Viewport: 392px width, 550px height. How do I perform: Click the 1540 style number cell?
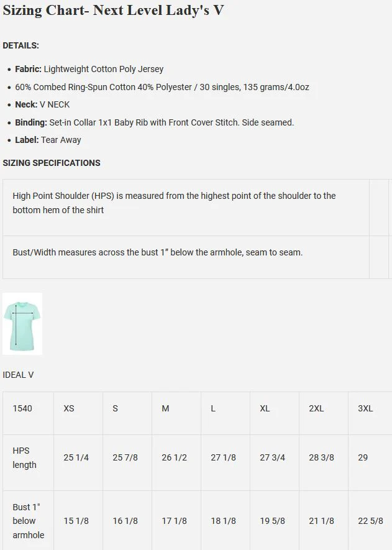(22, 408)
